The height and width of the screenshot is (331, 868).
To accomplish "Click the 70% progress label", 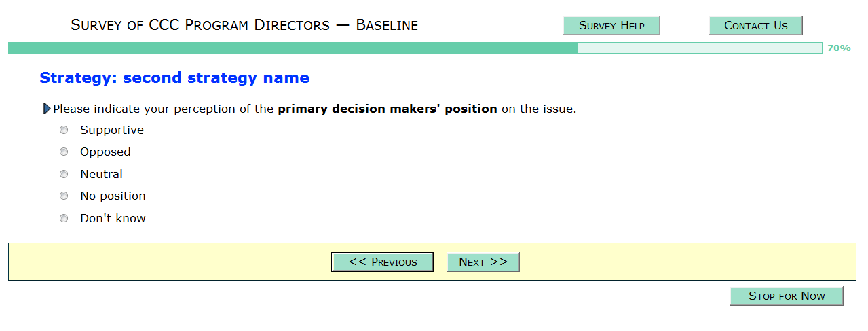I will point(839,48).
